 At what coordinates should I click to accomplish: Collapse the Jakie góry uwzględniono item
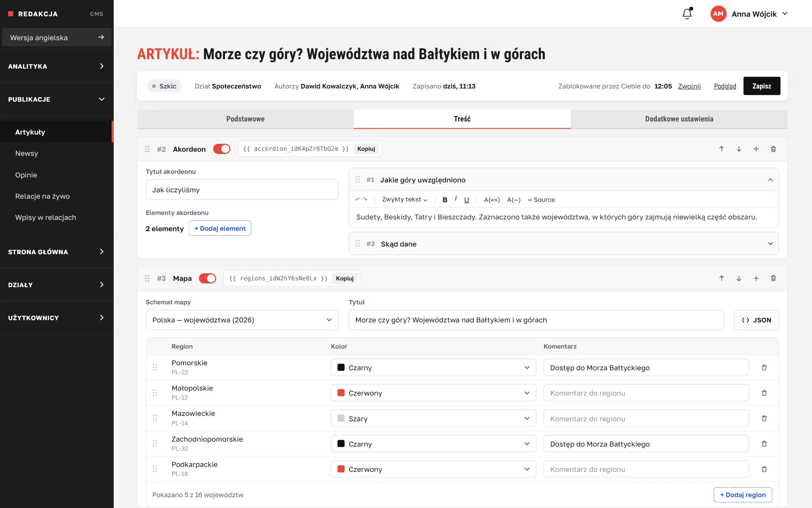(x=770, y=180)
